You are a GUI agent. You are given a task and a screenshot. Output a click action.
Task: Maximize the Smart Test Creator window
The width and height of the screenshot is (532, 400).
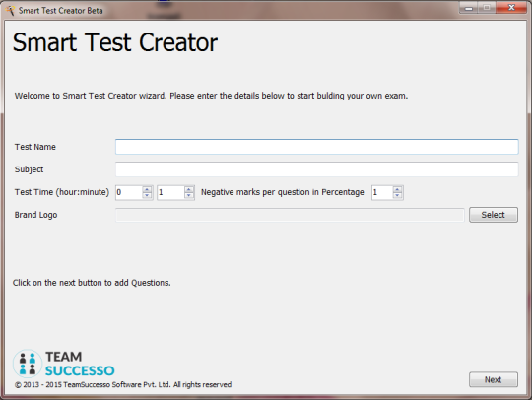point(487,8)
